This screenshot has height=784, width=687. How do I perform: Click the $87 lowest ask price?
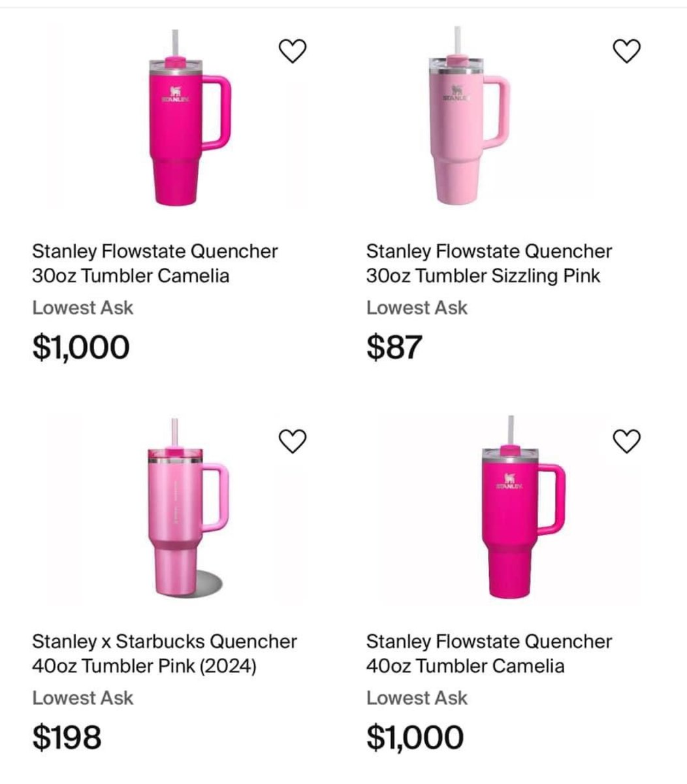(394, 347)
